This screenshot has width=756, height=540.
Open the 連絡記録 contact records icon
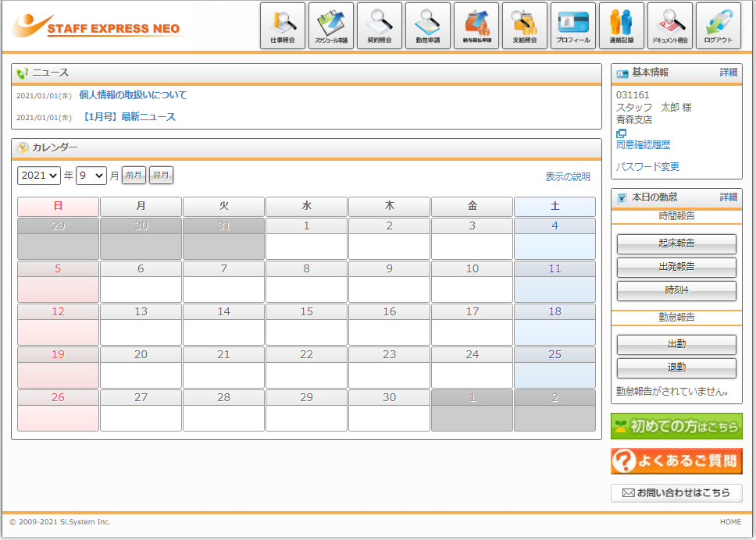(621, 25)
